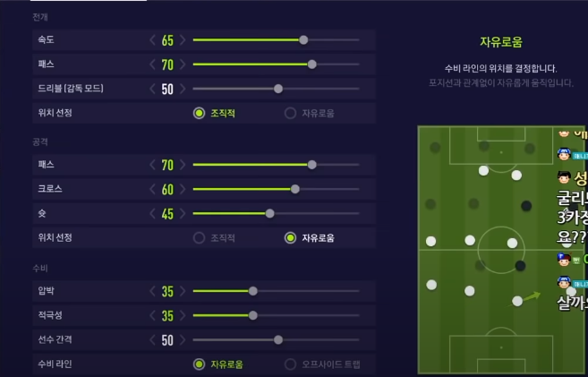Raise 적극성 value with the right arrow
This screenshot has width=588, height=377.
point(183,315)
